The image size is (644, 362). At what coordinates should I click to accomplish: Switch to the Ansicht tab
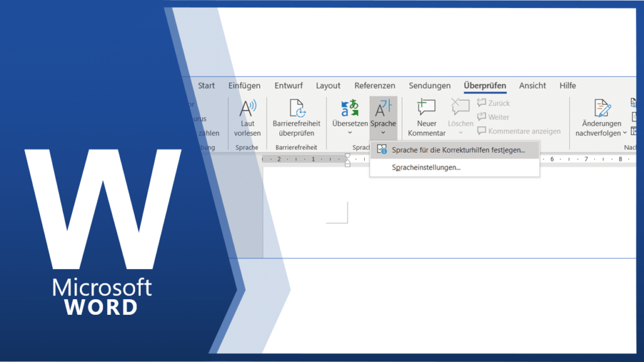pyautogui.click(x=532, y=85)
